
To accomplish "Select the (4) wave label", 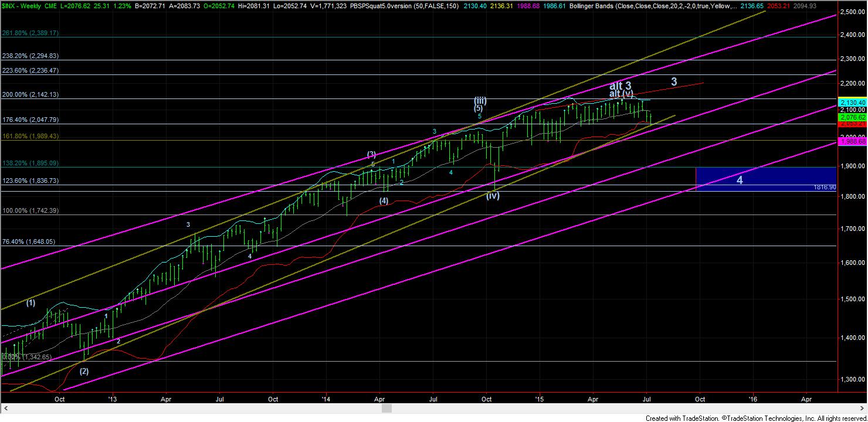I will [384, 200].
